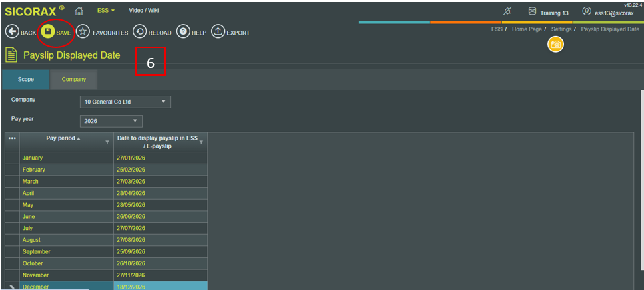Open the Video / Wiki link

click(143, 11)
